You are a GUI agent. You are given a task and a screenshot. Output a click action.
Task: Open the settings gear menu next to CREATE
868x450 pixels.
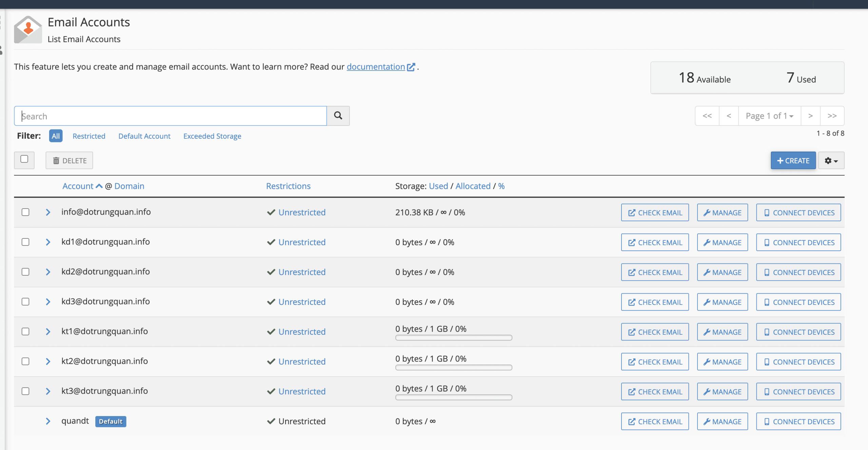point(831,160)
